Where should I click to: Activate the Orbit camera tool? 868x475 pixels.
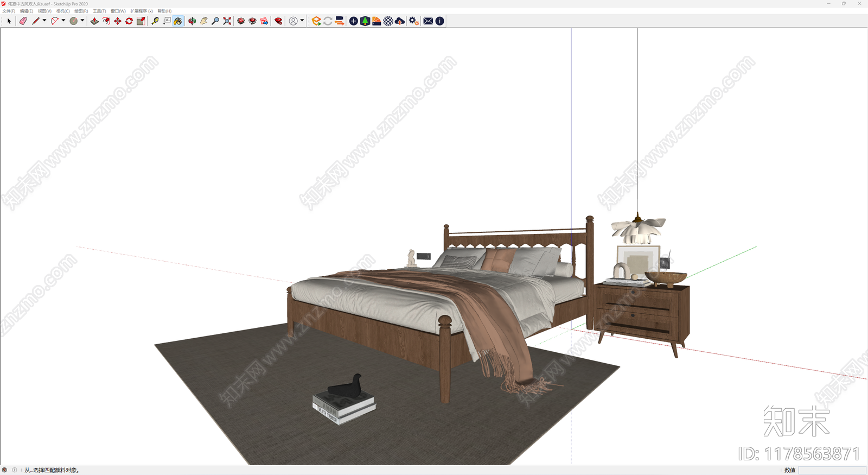[192, 21]
